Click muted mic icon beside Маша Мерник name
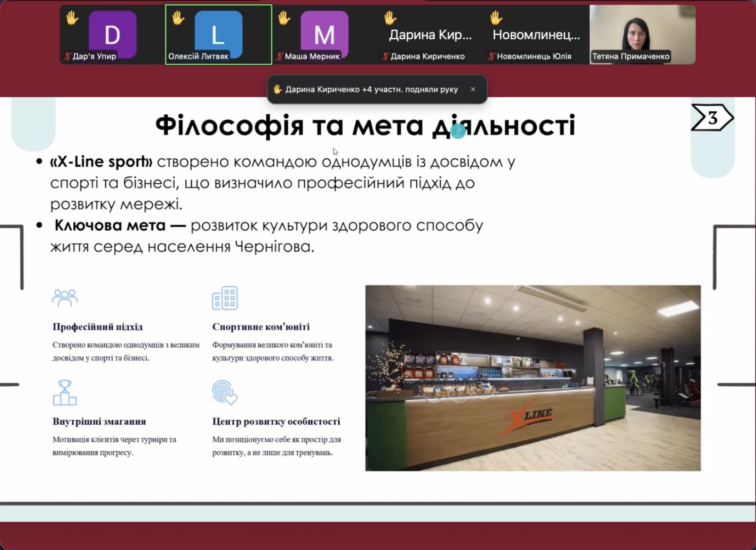 [279, 57]
